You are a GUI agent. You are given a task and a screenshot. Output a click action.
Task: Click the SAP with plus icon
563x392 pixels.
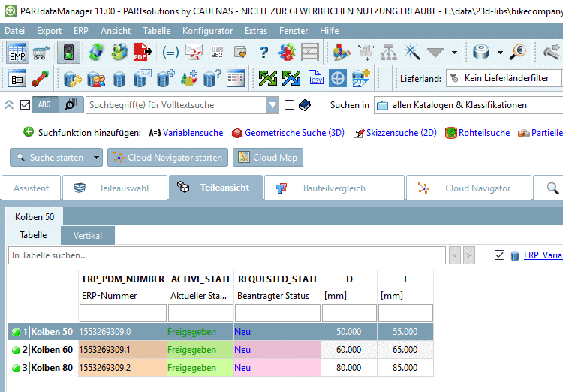[x=361, y=78]
